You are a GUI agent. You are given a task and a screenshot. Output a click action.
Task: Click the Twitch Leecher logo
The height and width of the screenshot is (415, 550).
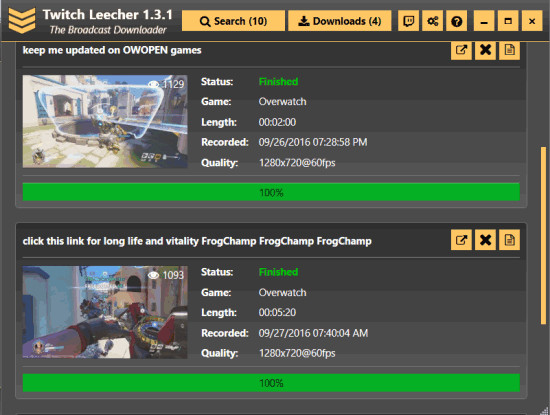[x=22, y=21]
